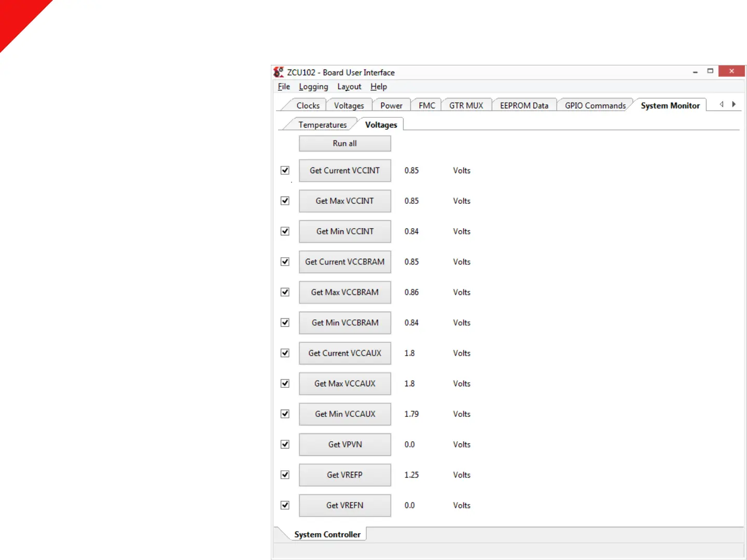Open the EEPROM Data tab
747x560 pixels.
pos(524,105)
